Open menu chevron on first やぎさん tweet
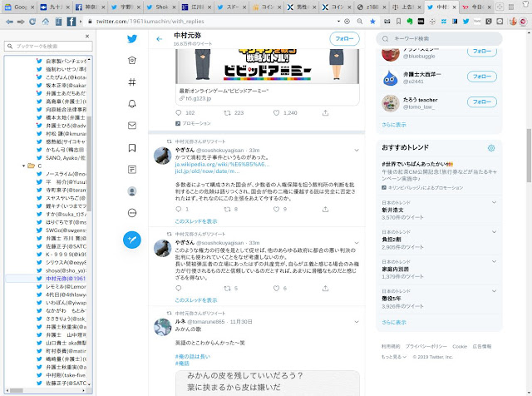Viewport: 532px width, 396px height. click(x=357, y=150)
